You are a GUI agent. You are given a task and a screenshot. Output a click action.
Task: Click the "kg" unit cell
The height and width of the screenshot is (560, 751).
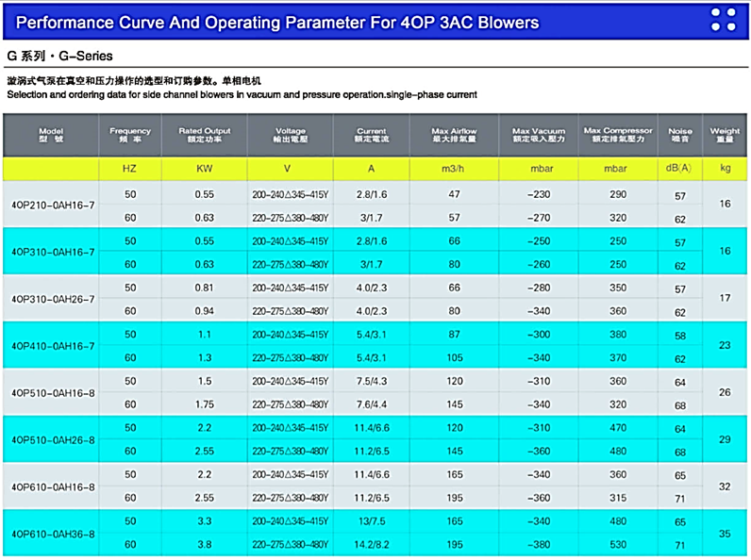tap(726, 168)
